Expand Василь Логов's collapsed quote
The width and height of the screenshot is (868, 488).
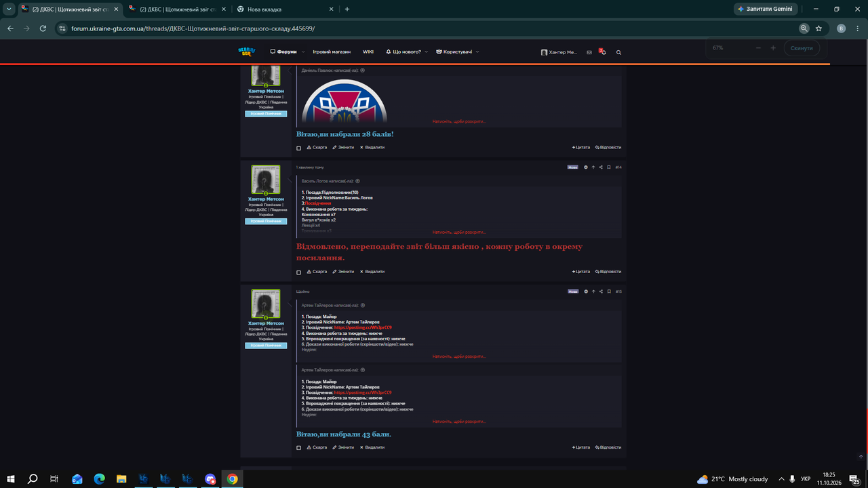pos(459,232)
